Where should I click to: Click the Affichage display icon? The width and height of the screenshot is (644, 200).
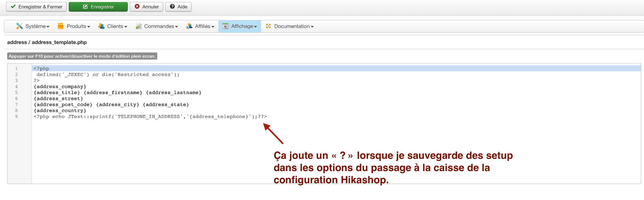(226, 26)
